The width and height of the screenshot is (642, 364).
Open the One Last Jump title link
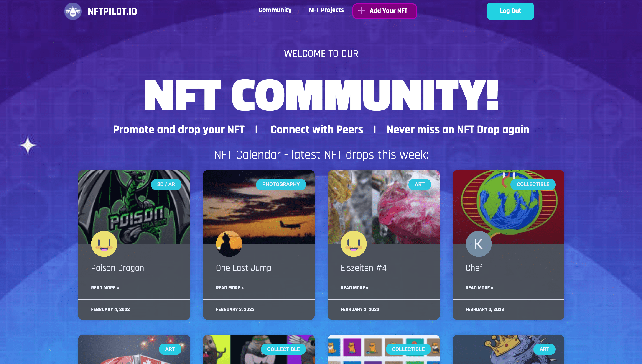coord(244,268)
